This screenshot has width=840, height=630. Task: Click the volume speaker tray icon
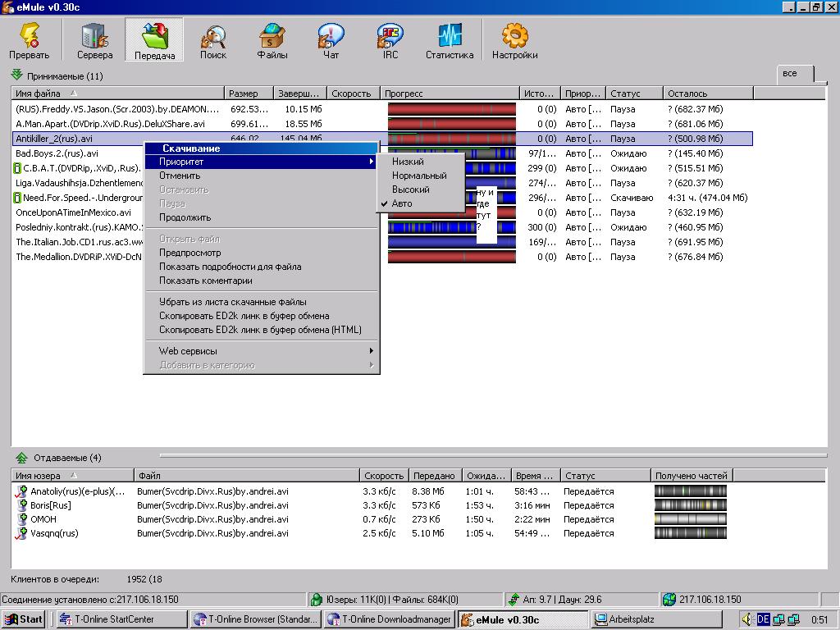(747, 620)
